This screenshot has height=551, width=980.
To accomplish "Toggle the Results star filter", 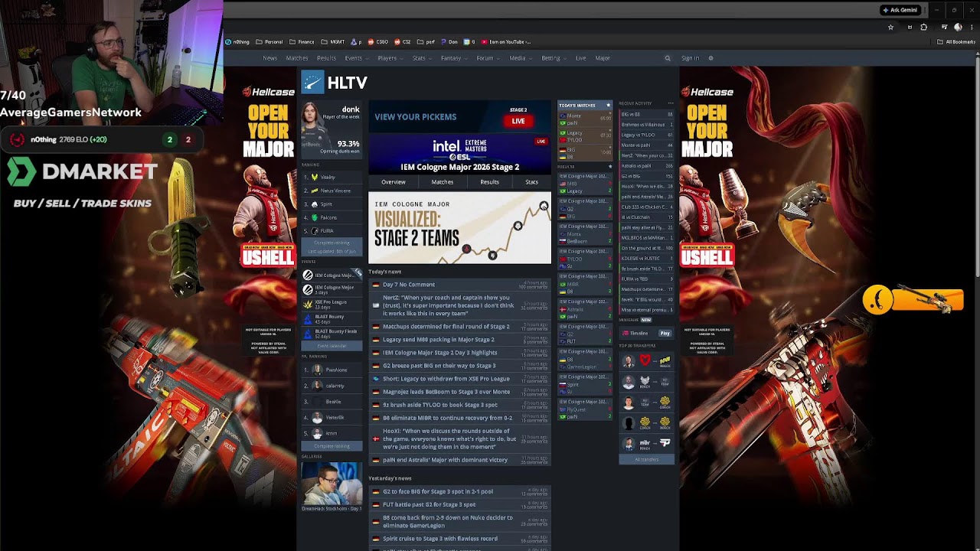I will [610, 166].
